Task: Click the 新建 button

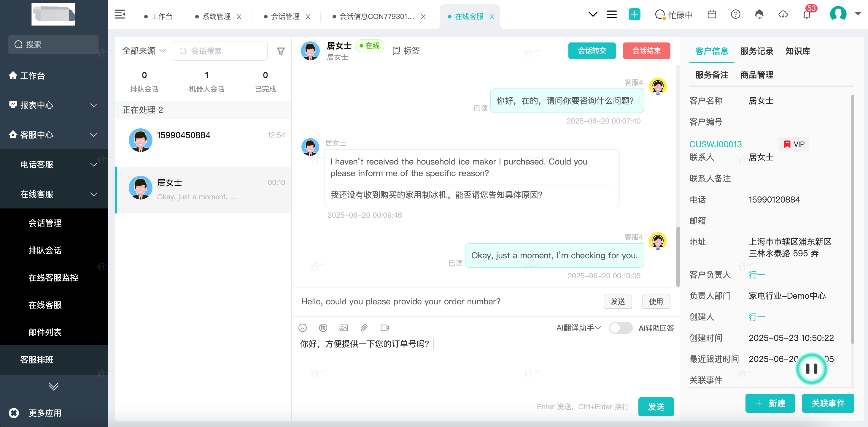Action: [770, 403]
